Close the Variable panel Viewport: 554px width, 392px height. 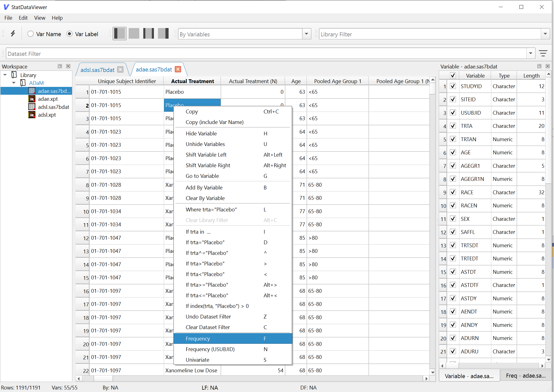click(547, 66)
